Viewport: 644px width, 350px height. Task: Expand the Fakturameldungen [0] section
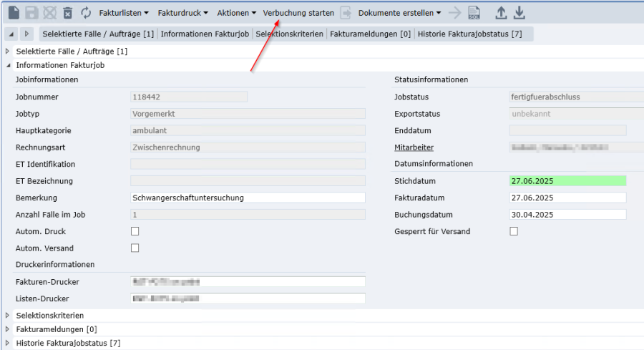7,329
